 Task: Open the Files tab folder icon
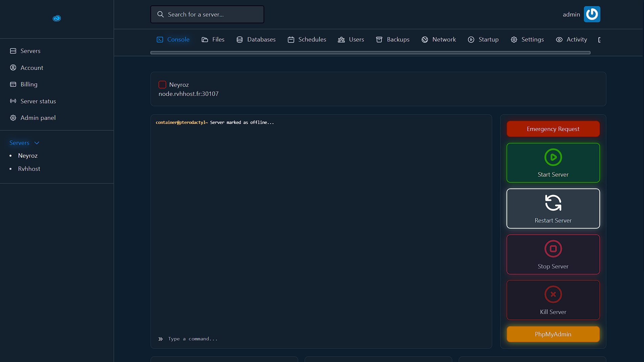204,40
